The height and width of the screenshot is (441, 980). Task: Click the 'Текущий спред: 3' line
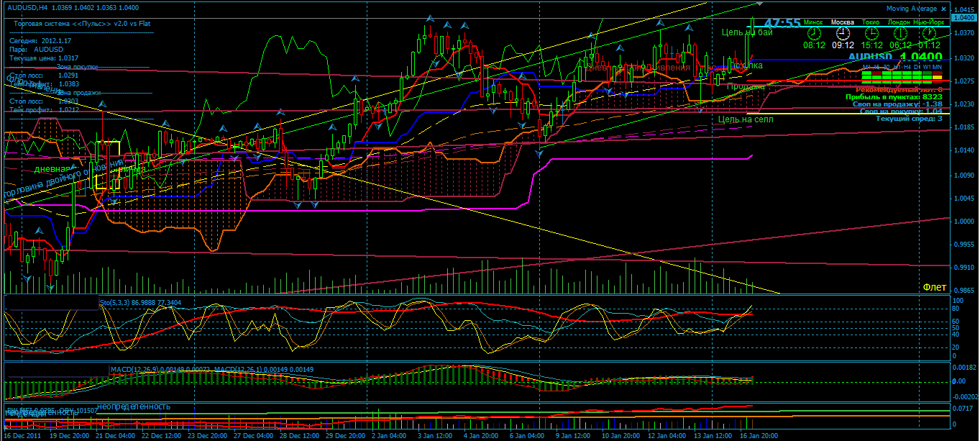(x=908, y=118)
